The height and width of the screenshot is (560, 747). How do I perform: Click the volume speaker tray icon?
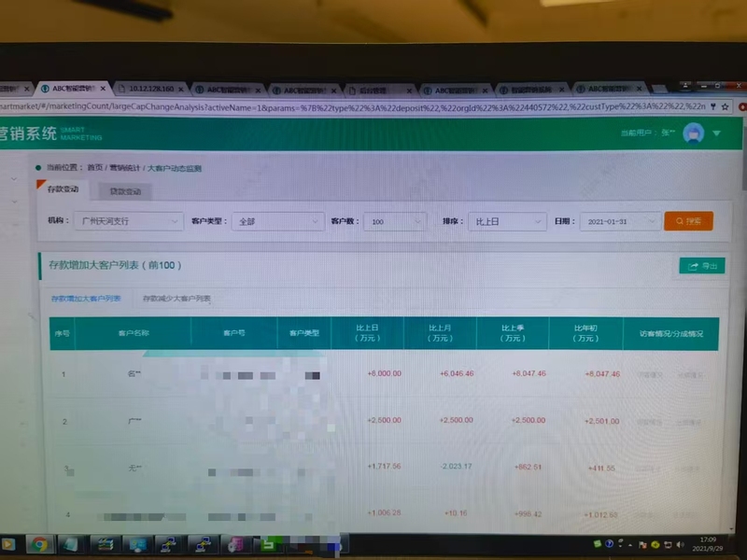(x=680, y=545)
